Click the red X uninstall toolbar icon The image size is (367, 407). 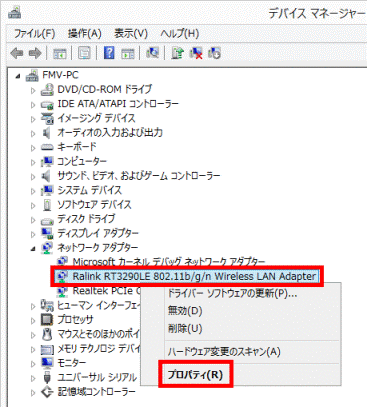(x=196, y=53)
